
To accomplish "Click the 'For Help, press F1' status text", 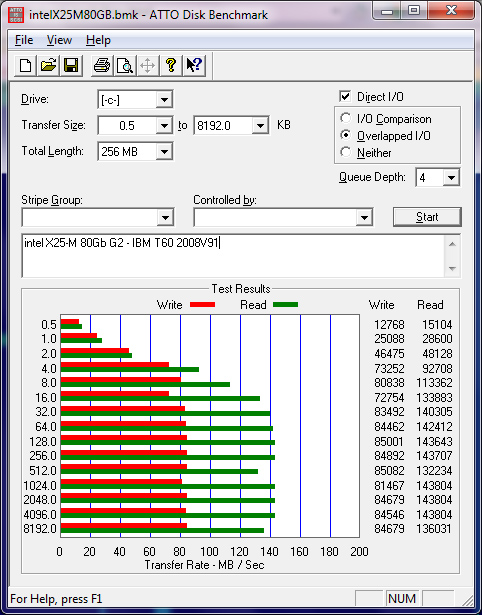I will pyautogui.click(x=56, y=599).
